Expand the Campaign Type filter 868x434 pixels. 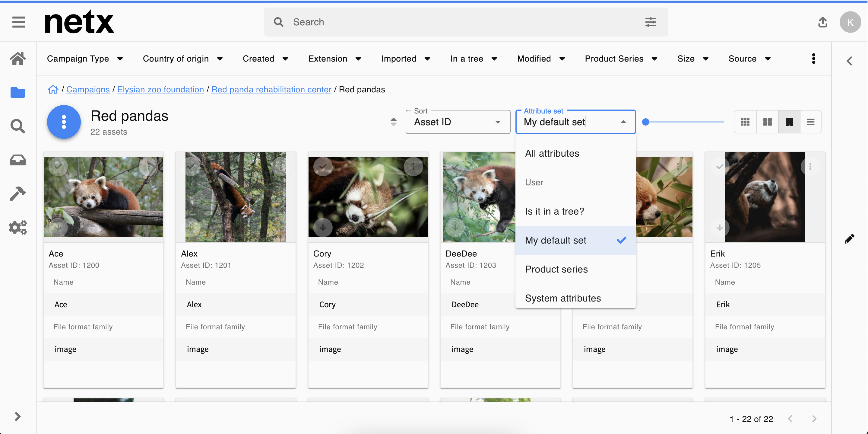click(85, 59)
